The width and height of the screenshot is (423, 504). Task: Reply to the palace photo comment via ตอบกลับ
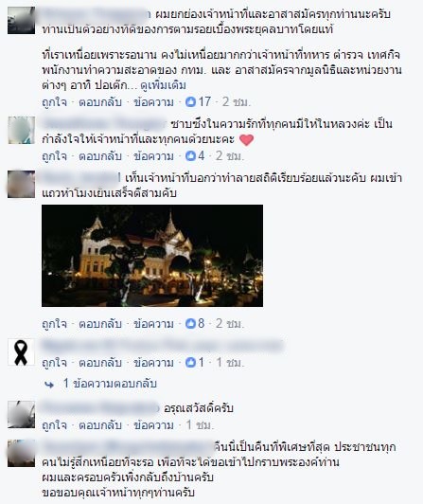pyautogui.click(x=100, y=324)
